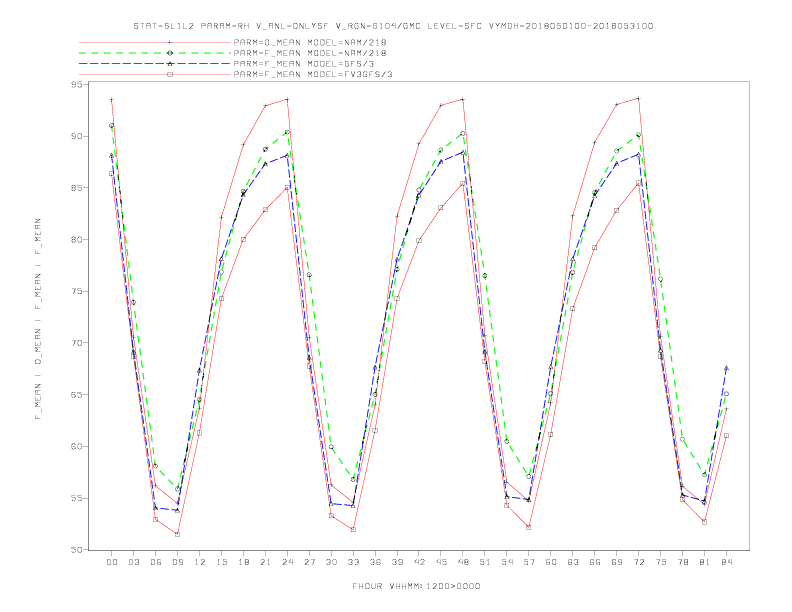
Task: Click the x-axis tick label 09
Action: coord(177,562)
